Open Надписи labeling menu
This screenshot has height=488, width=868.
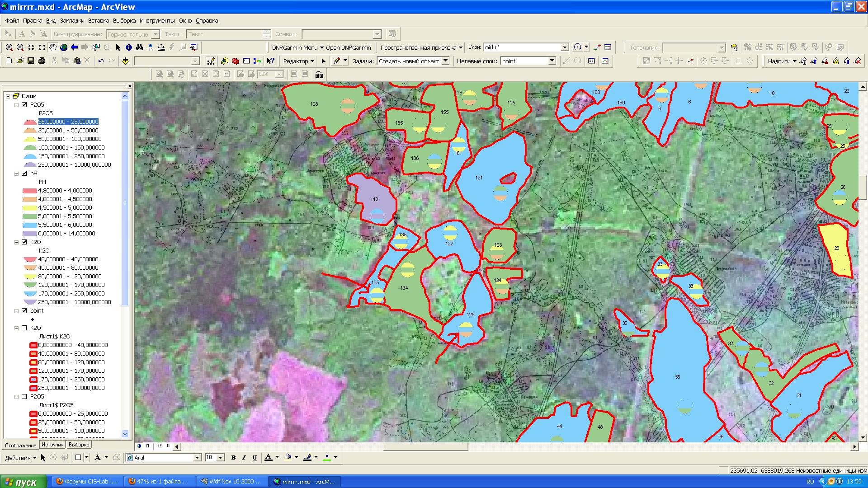click(782, 61)
